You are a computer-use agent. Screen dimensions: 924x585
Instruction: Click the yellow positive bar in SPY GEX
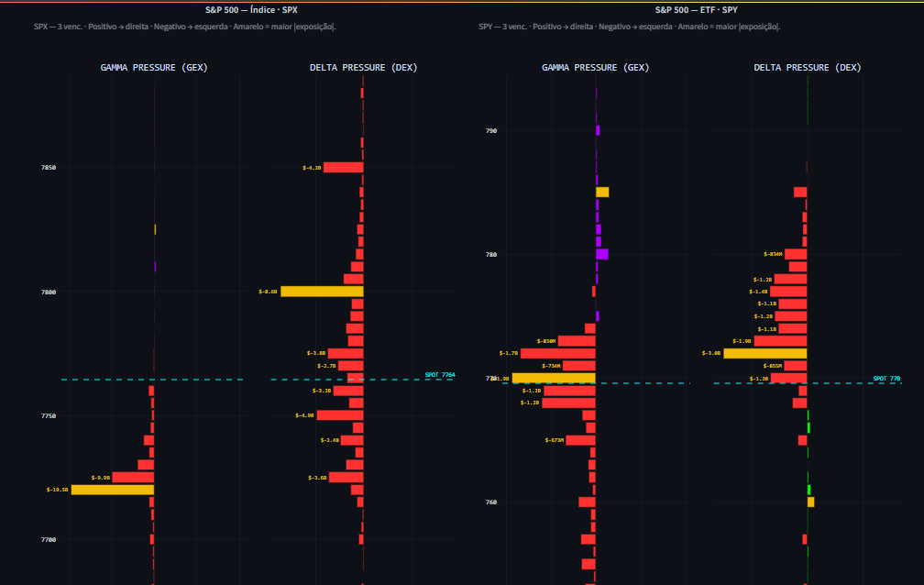pyautogui.click(x=602, y=193)
